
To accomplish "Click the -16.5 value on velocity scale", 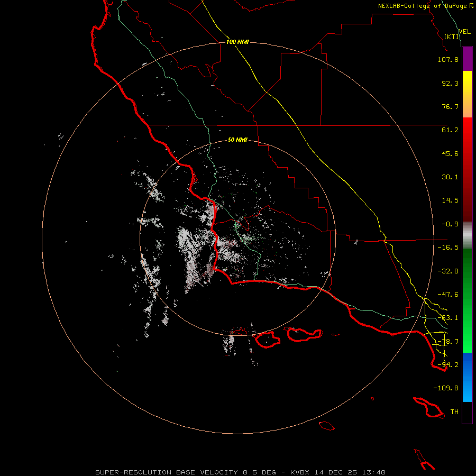I will tap(448, 248).
